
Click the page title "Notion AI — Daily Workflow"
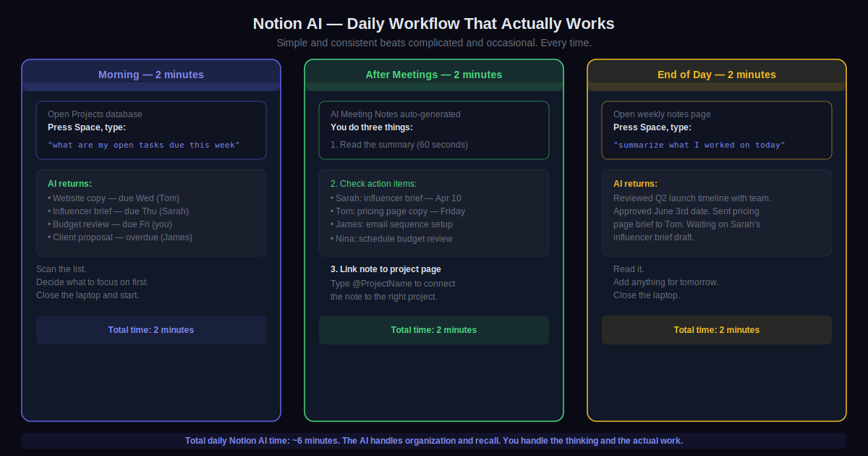coord(433,23)
